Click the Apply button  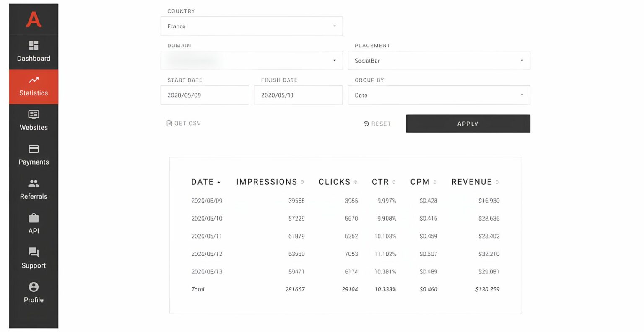(x=467, y=124)
